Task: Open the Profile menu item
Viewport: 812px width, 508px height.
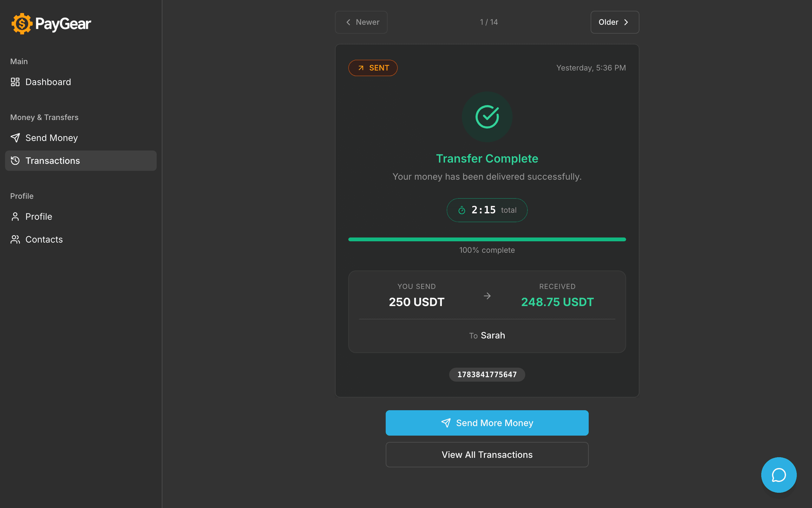Action: coord(81,217)
